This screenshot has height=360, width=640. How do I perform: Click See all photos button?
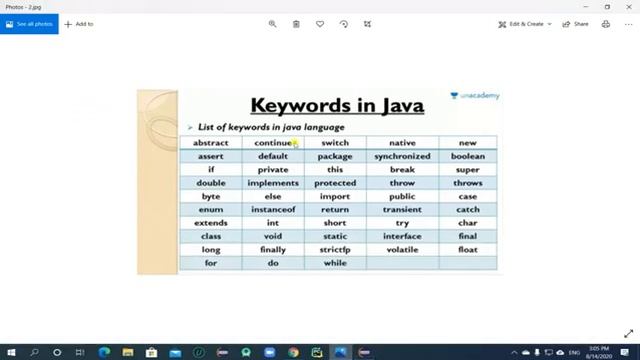pos(29,24)
